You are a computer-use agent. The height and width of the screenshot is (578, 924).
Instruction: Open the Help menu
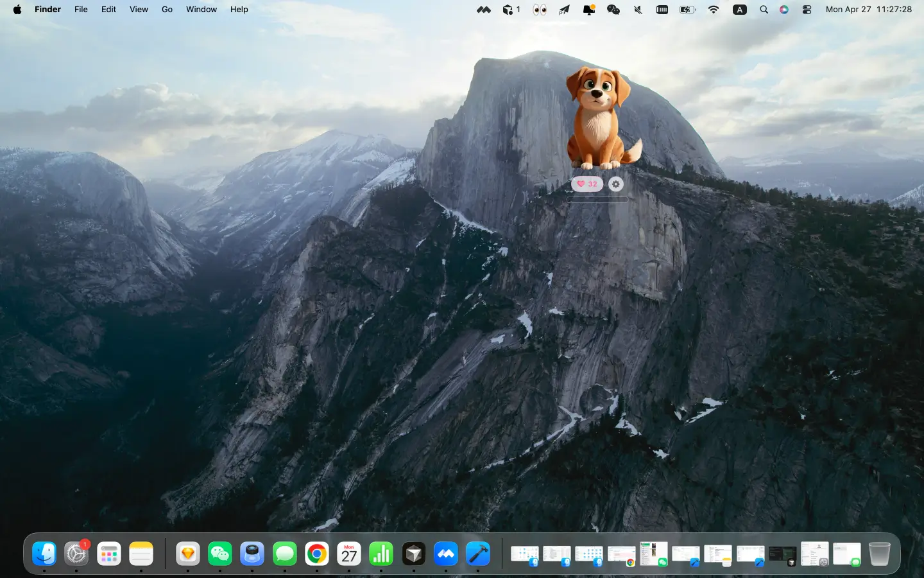[239, 10]
